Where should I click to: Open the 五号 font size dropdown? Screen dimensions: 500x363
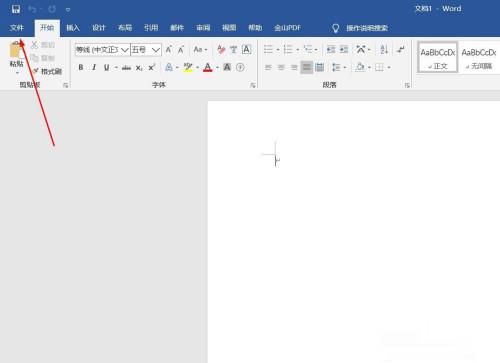coord(155,50)
